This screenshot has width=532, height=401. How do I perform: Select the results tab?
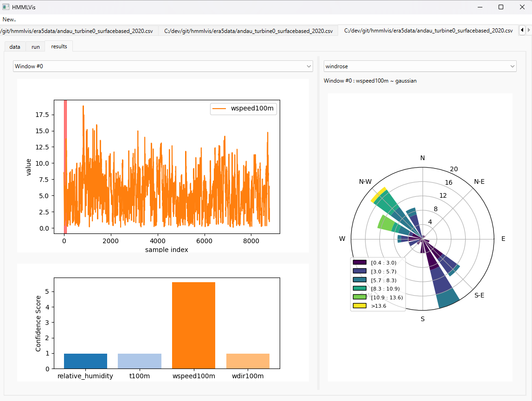coord(59,46)
